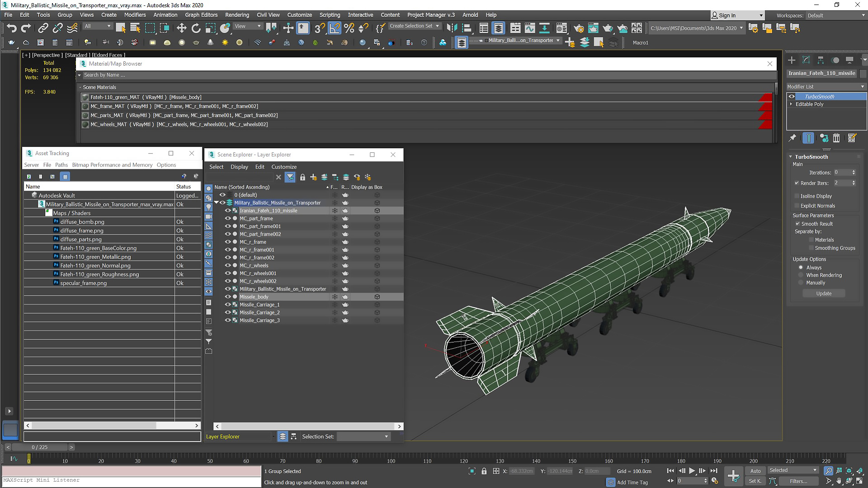Click the Add Time Tag label
Viewport: 868px width, 488px height.
click(632, 483)
